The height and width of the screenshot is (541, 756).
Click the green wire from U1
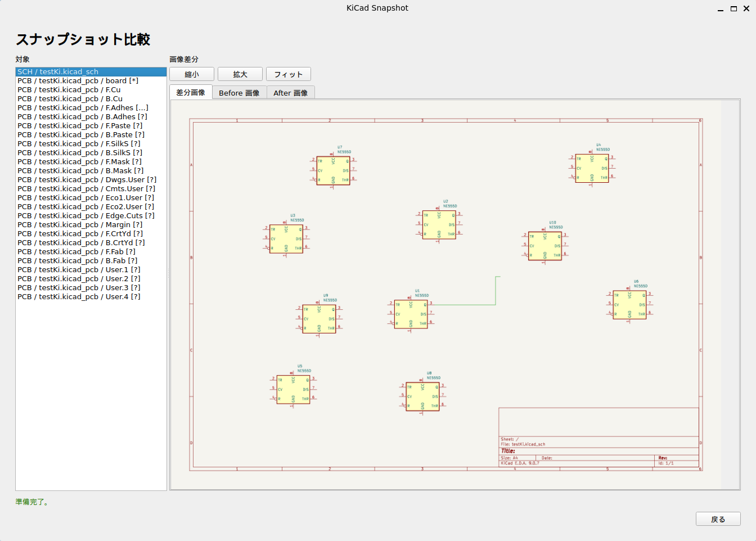point(496,292)
